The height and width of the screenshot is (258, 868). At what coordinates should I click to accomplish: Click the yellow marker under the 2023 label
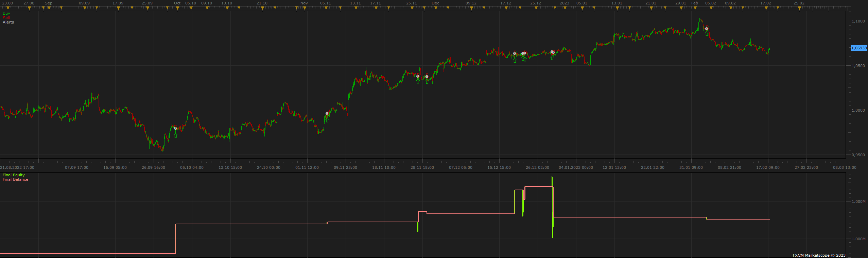[x=565, y=8]
